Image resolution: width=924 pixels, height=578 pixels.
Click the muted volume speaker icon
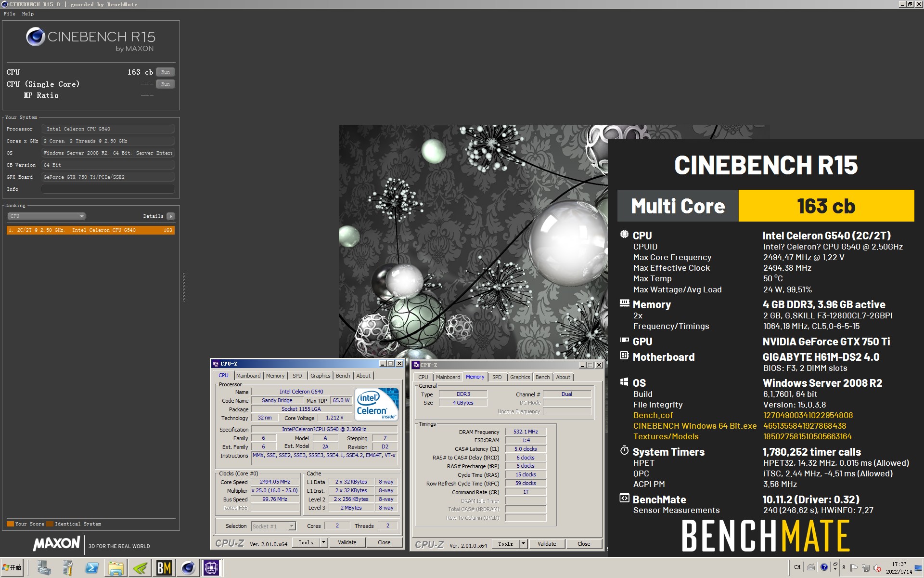tap(877, 568)
